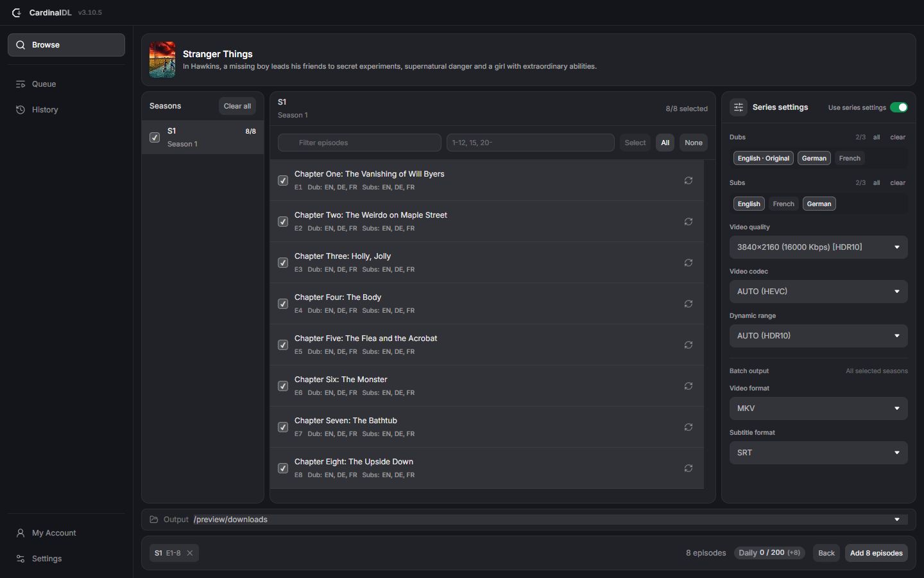Uncheck Chapter Two: The Weirdo on Maple Street

click(283, 222)
